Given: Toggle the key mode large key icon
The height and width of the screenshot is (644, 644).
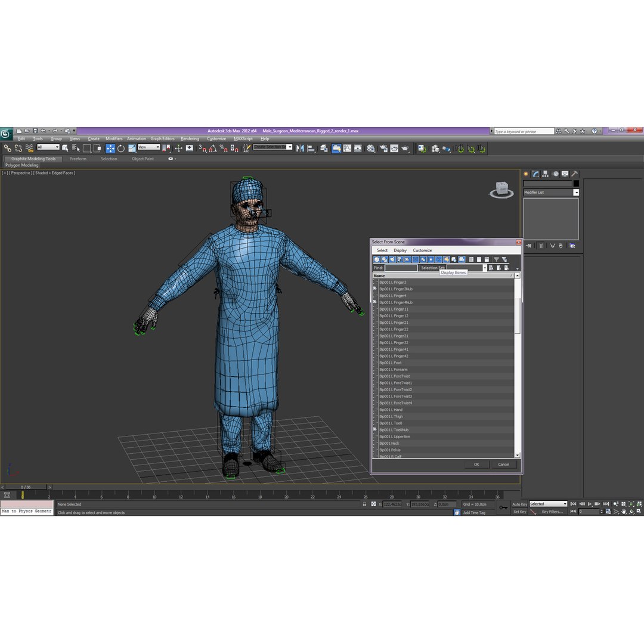Looking at the screenshot, I should pos(503,507).
